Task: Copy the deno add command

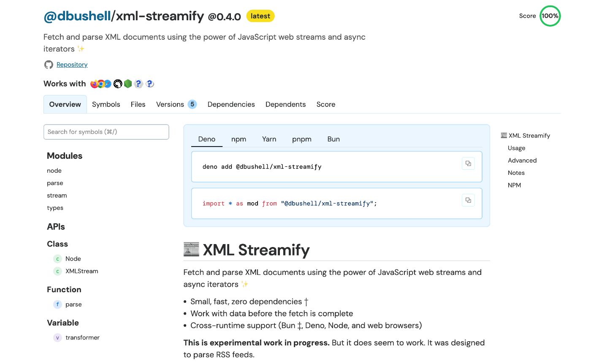Action: (468, 163)
